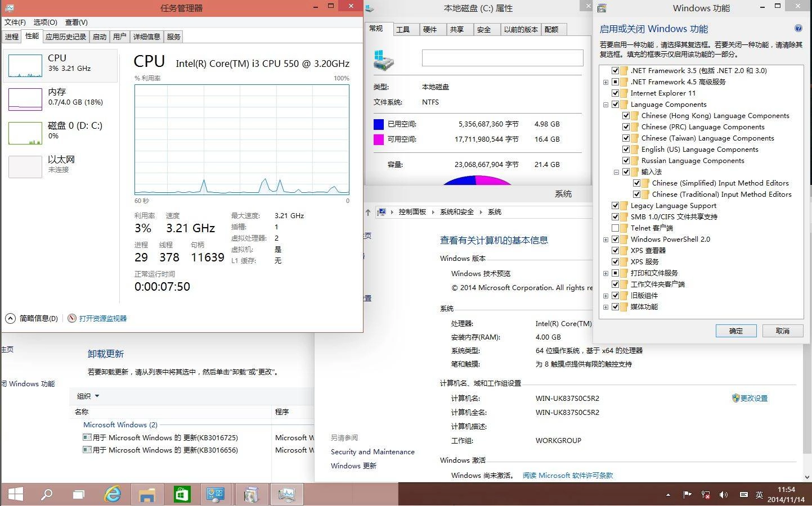
Task: Cancel the Windows Features dialog
Action: (782, 331)
